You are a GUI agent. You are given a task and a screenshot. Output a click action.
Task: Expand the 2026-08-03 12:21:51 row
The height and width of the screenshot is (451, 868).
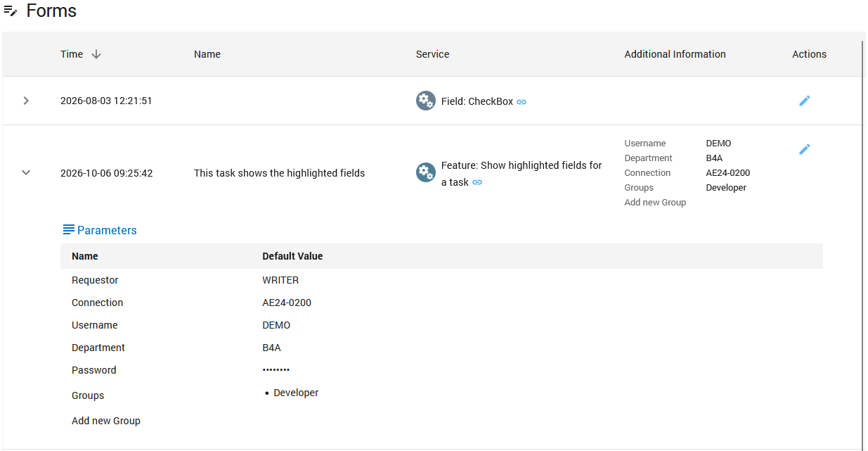click(x=26, y=101)
